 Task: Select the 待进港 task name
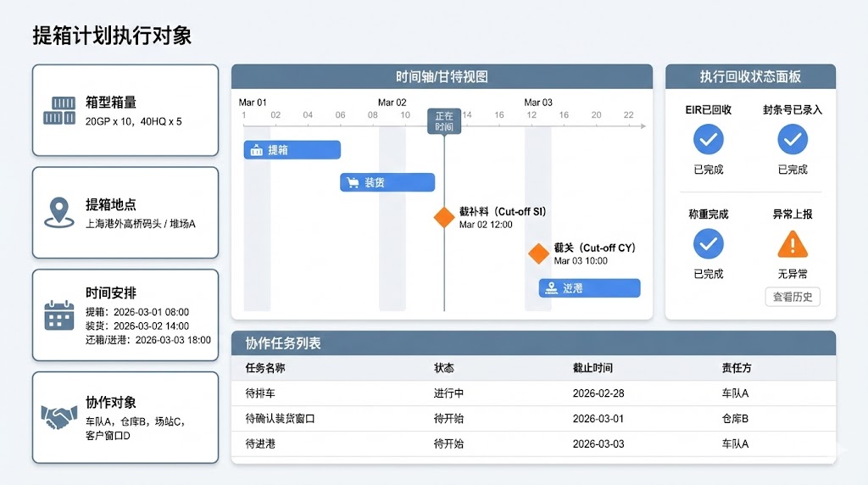click(x=260, y=443)
